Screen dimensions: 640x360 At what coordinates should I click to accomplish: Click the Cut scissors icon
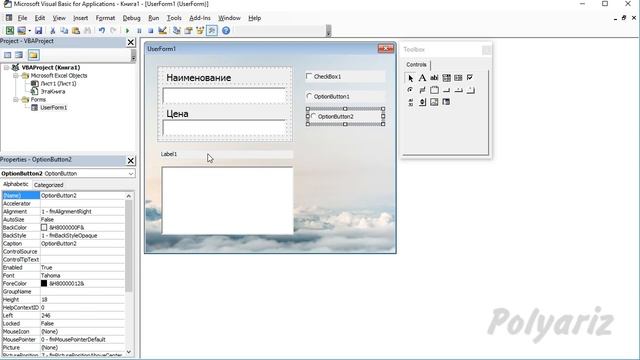[x=53, y=31]
